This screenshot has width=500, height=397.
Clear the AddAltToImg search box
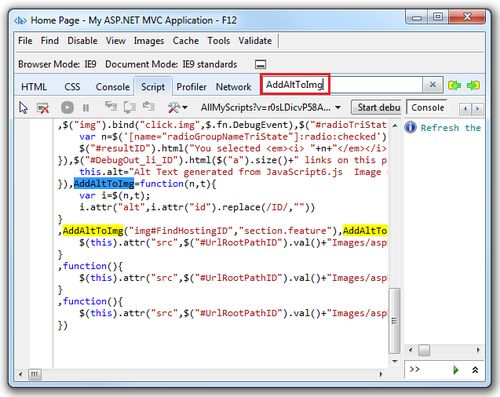tap(433, 85)
